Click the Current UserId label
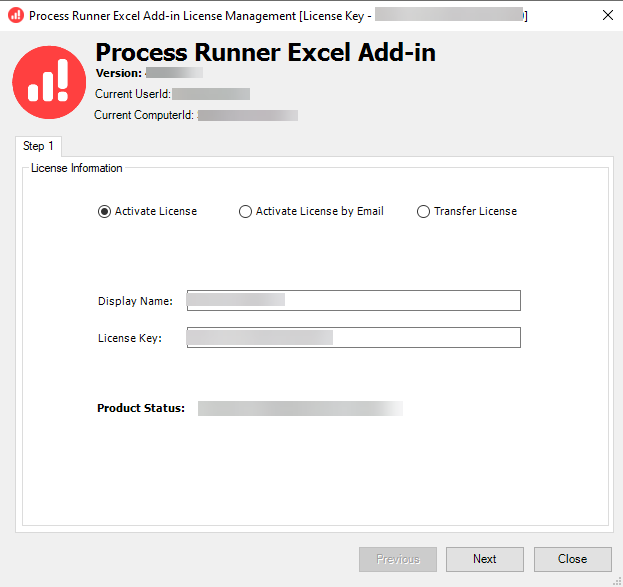Screen dimensions: 623x587 (133, 94)
